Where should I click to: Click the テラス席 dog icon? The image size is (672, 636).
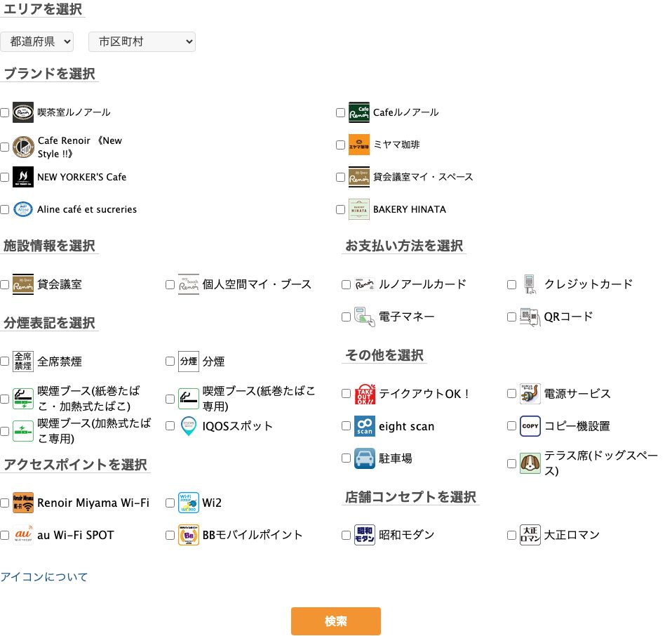[x=530, y=463]
